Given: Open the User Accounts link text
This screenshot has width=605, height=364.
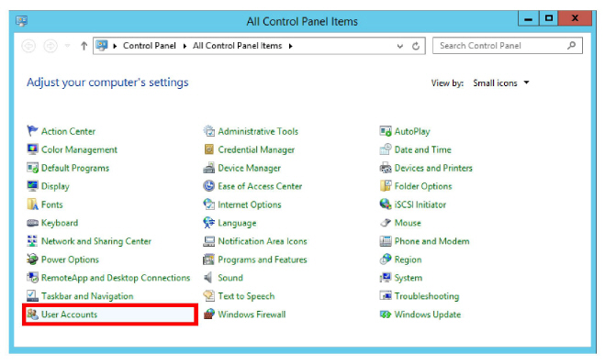Looking at the screenshot, I should (70, 314).
